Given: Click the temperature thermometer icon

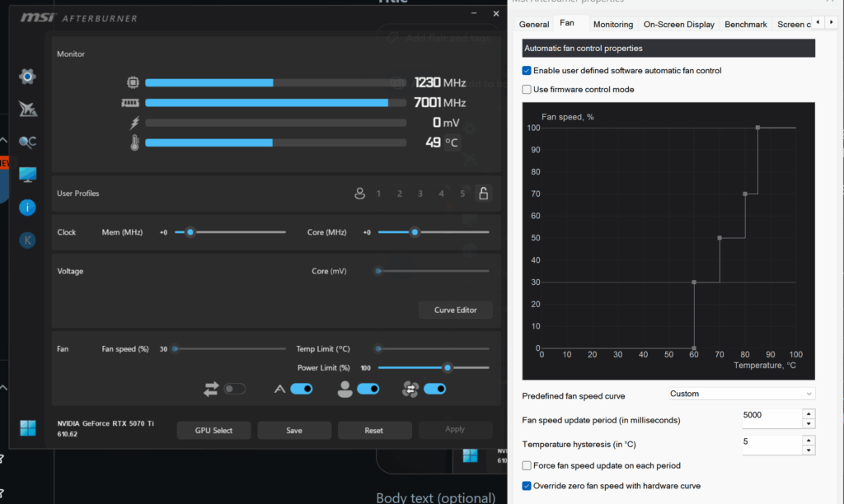Looking at the screenshot, I should point(134,142).
